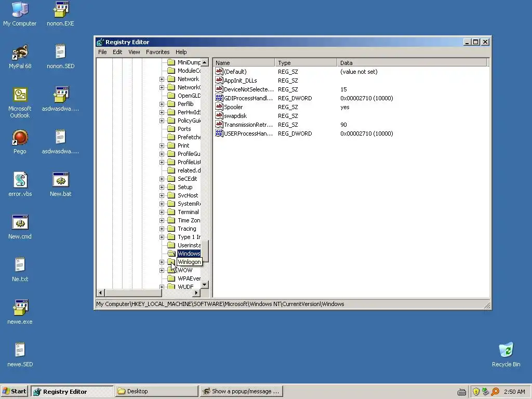532x399 pixels.
Task: Expand the Winlogon registry key
Action: click(162, 262)
